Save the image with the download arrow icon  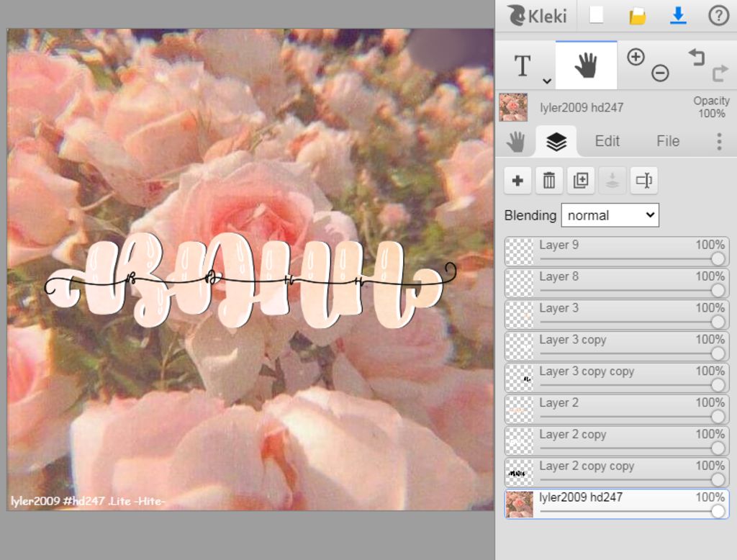678,16
